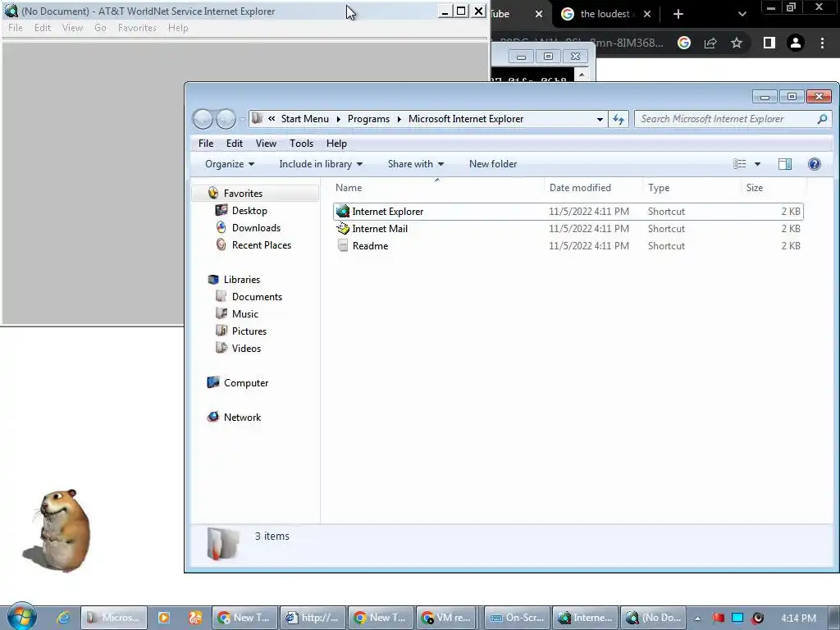Select the Internet Mail shortcut icon
The width and height of the screenshot is (840, 630).
(x=343, y=229)
